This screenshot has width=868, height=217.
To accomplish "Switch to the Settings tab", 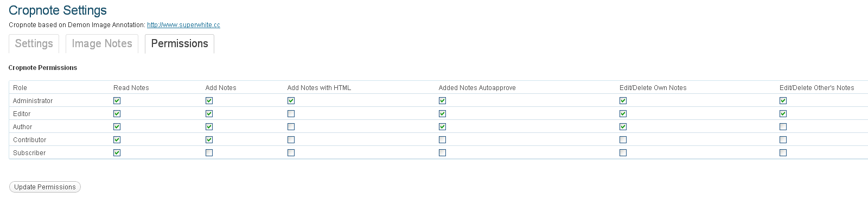I will [x=34, y=44].
